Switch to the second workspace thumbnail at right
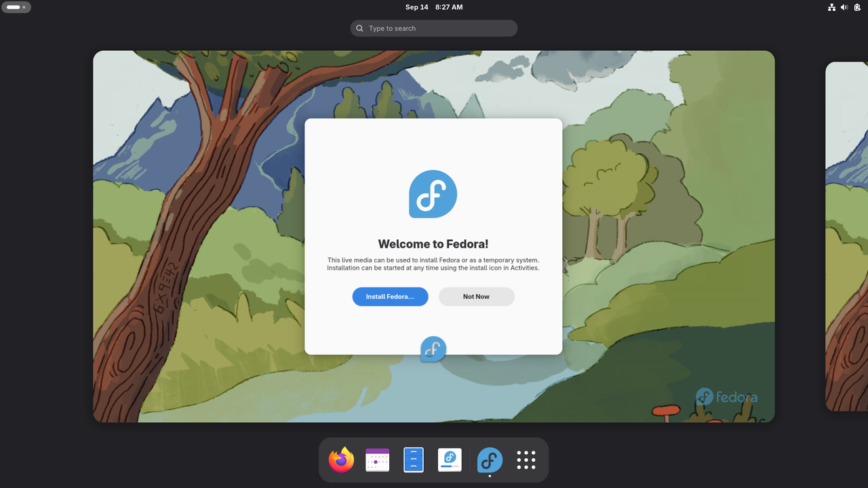 coord(846,237)
